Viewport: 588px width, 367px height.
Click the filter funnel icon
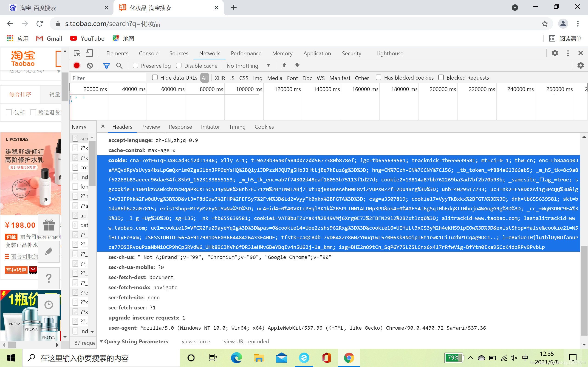point(106,66)
